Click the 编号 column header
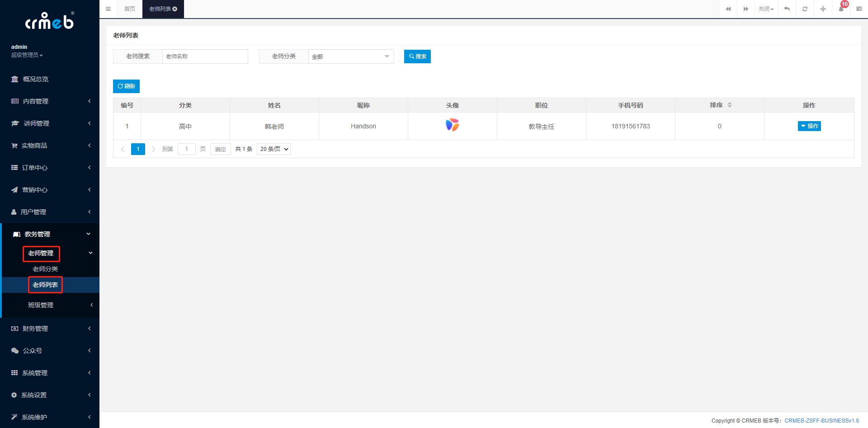The image size is (868, 428). (x=127, y=105)
